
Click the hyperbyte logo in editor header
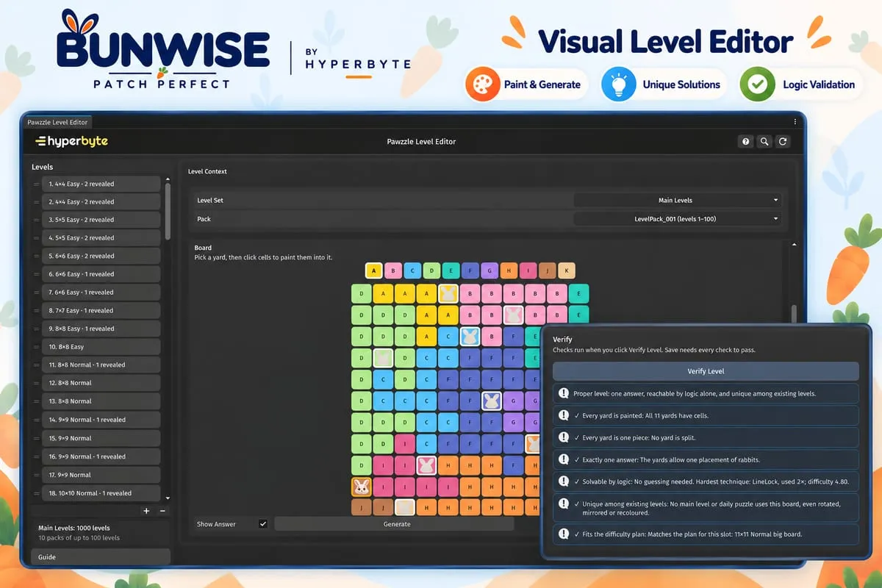(72, 141)
